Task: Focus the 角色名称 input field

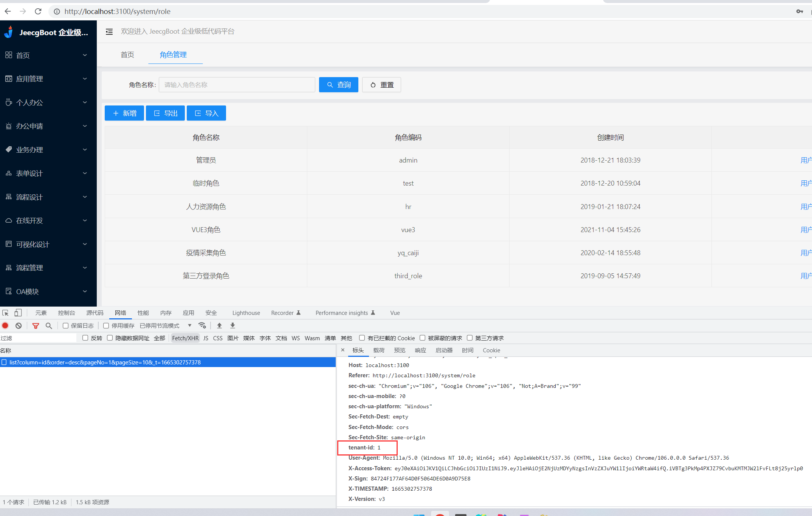Action: point(237,85)
